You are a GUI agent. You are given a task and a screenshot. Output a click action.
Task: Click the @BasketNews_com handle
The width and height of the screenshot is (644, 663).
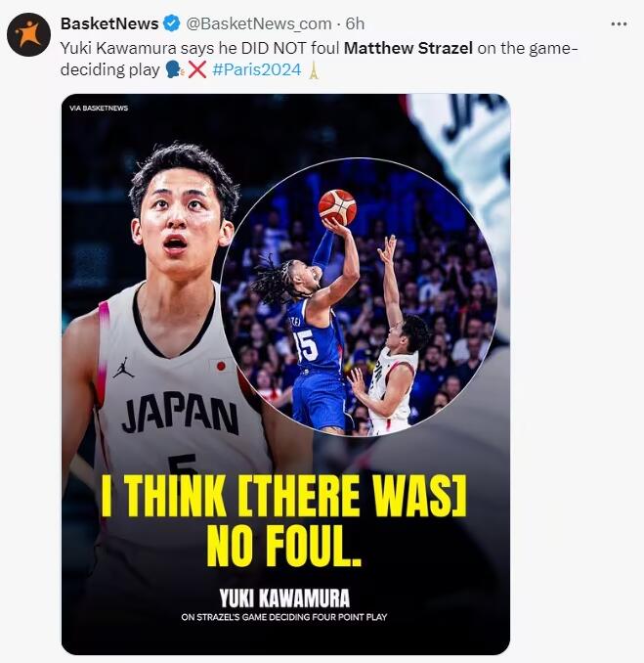[x=257, y=23]
